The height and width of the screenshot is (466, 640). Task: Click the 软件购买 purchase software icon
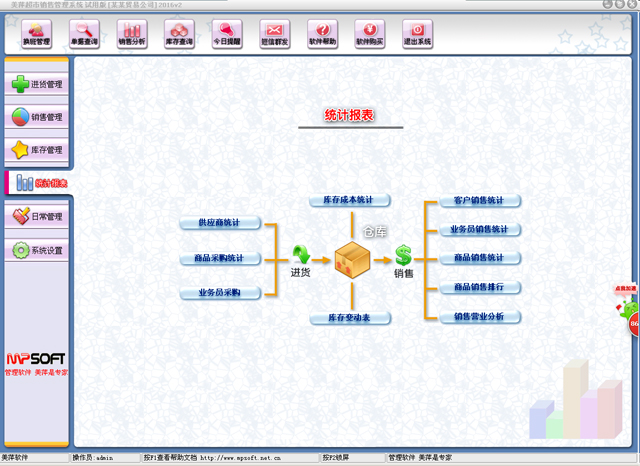[x=370, y=35]
